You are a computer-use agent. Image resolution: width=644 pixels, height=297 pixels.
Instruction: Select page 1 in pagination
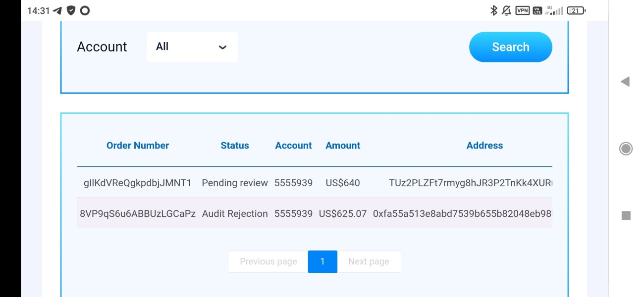[x=322, y=261]
